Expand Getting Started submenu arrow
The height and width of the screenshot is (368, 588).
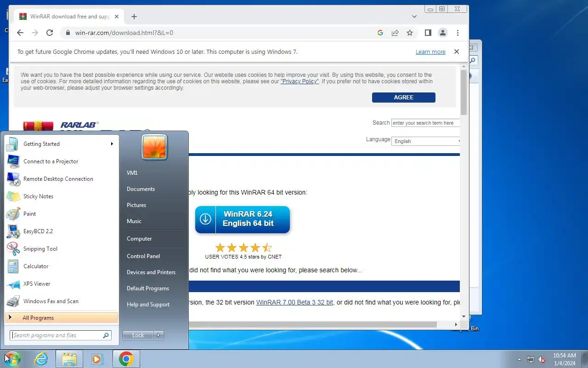112,144
